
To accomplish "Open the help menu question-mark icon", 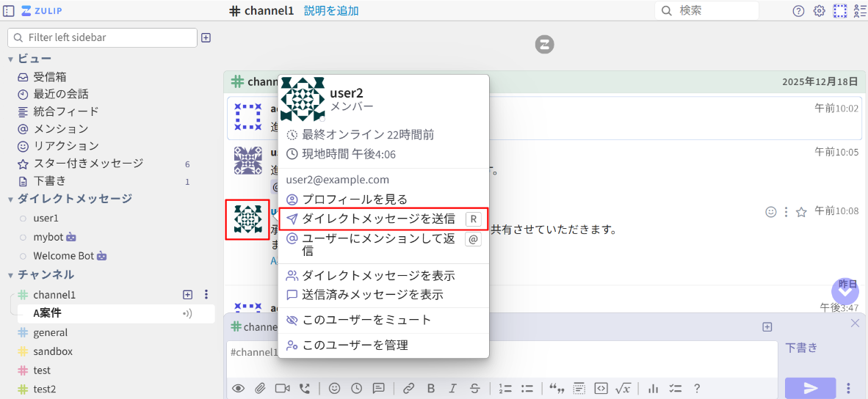I will pos(798,11).
